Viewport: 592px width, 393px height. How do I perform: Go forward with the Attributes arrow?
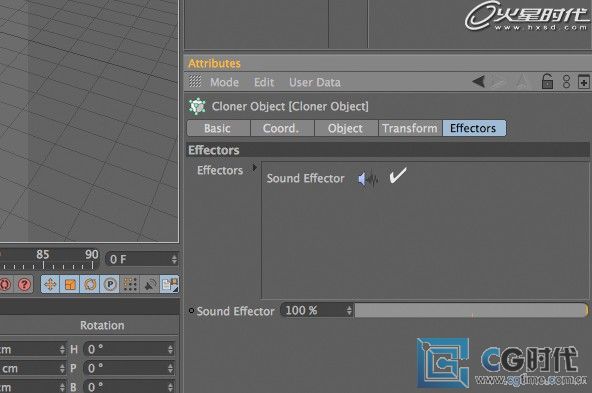tap(498, 81)
